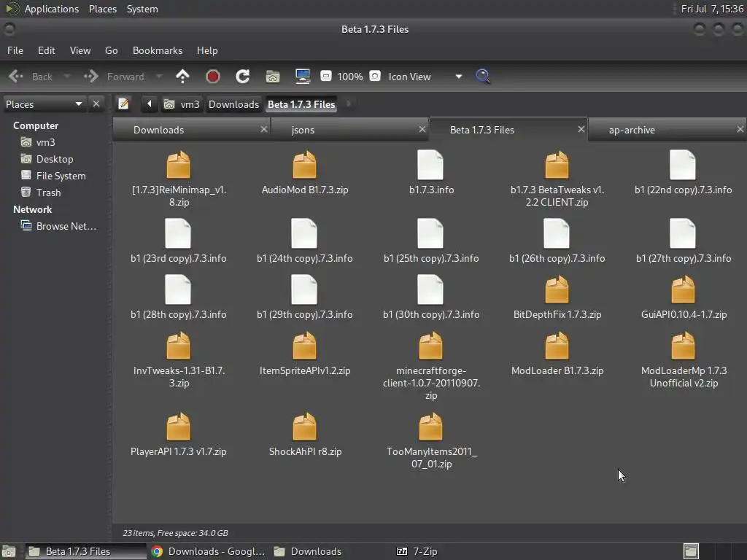Open vm3 in Places sidebar
Viewport: 747px width, 560px height.
point(45,142)
